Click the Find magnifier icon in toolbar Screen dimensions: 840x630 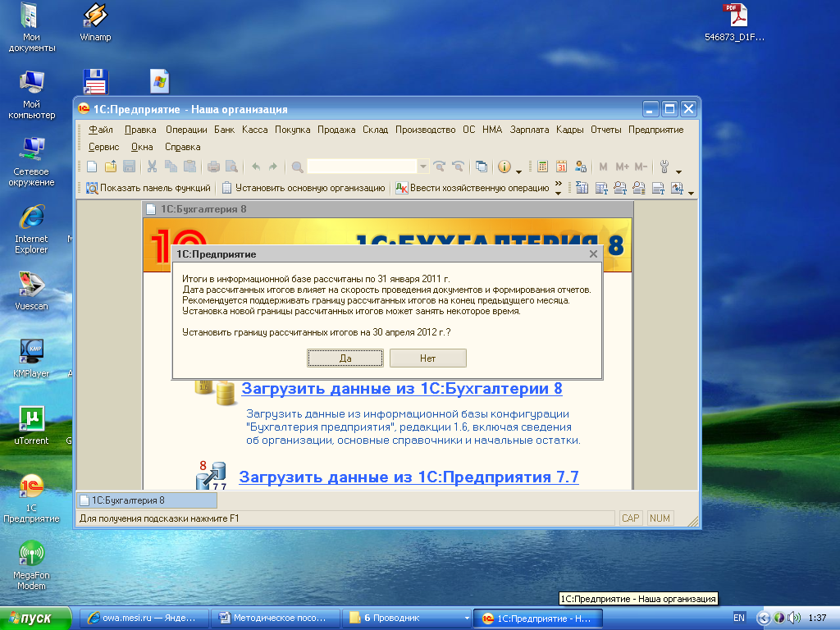[x=297, y=167]
